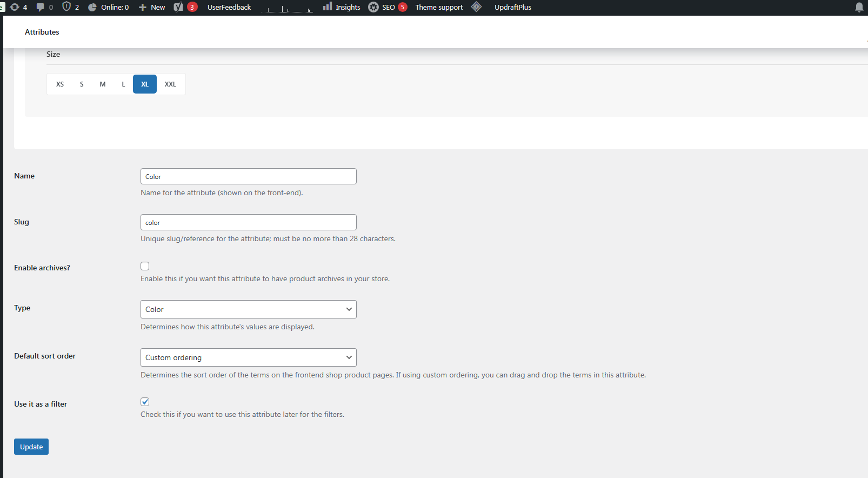The image size is (868, 478).
Task: Select size XL swatch
Action: (x=145, y=84)
